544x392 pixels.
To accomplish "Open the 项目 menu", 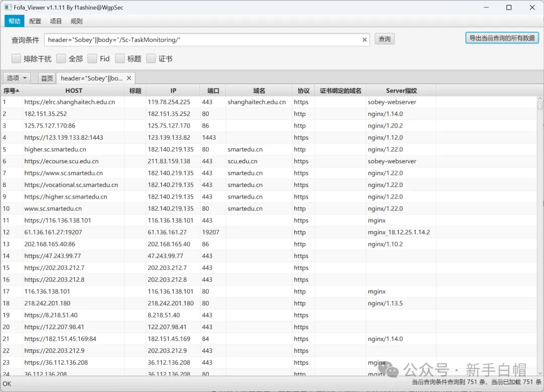I will click(56, 21).
